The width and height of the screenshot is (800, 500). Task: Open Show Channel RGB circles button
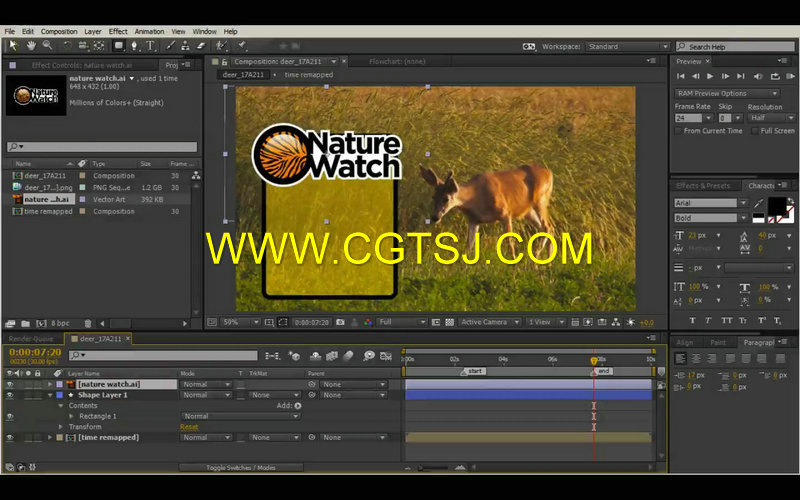368,322
